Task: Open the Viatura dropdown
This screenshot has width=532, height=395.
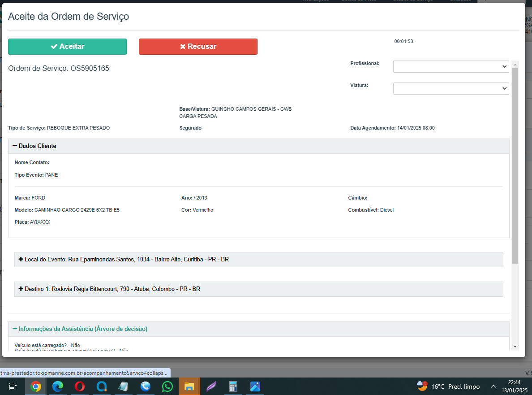Action: [450, 88]
